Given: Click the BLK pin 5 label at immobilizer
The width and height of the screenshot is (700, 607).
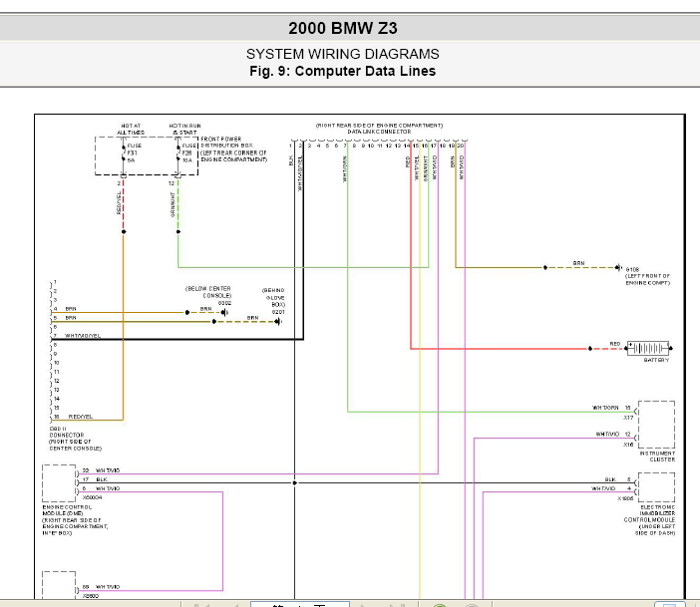Looking at the screenshot, I should (x=617, y=479).
